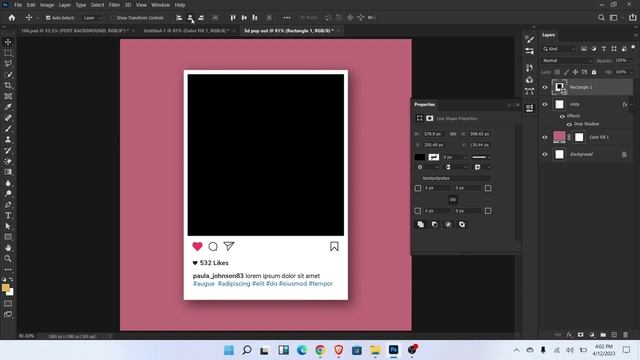
Task: Hide the Drop Shadow effect
Action: (x=569, y=124)
